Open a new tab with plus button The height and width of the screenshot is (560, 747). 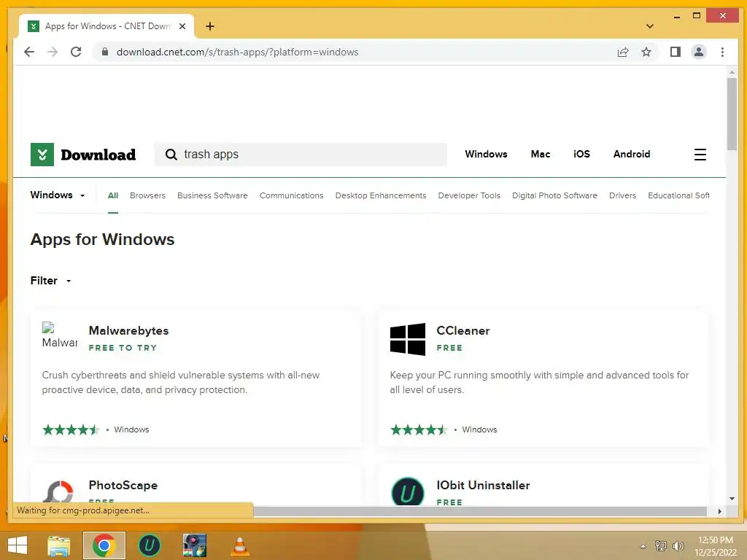(x=209, y=26)
